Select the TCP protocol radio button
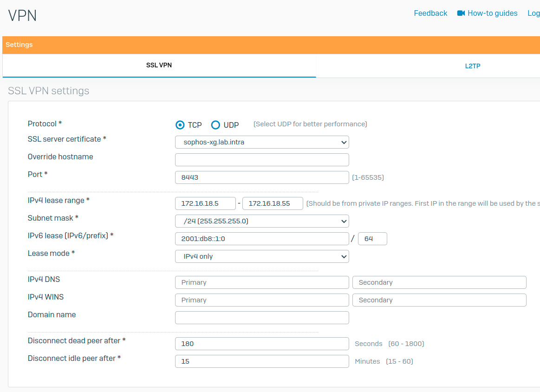Screen dimensions: 540x392 coord(180,125)
